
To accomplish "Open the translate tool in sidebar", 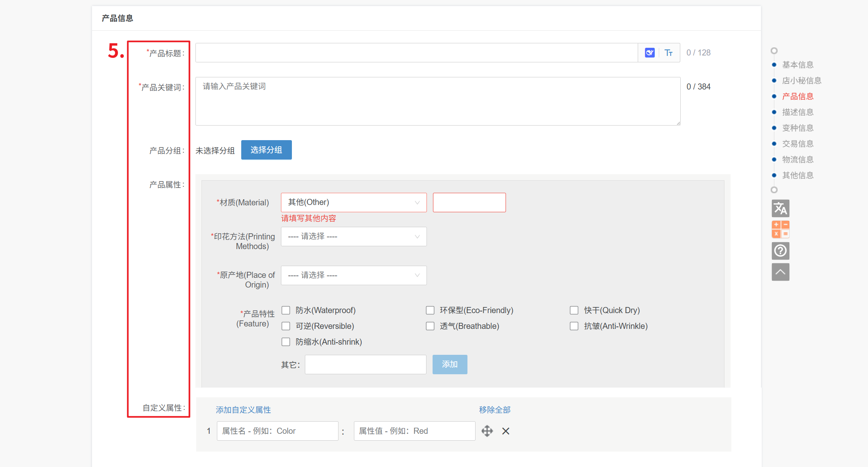I will tap(780, 209).
